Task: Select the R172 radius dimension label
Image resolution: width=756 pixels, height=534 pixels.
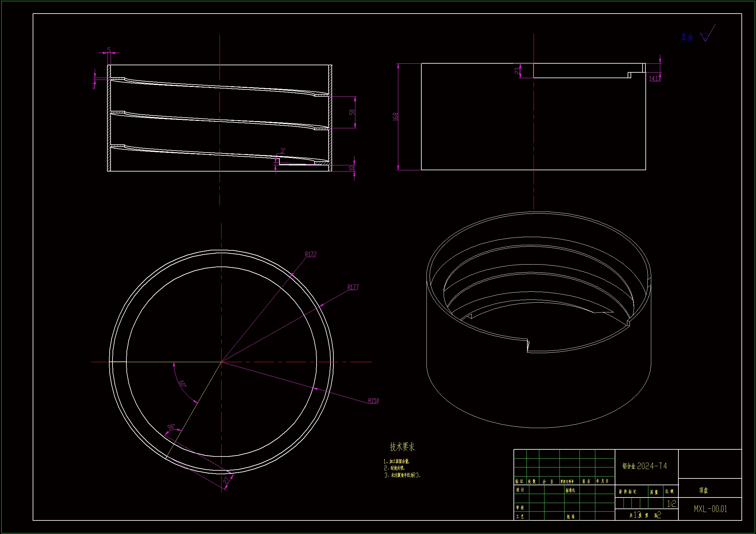Action: click(310, 254)
